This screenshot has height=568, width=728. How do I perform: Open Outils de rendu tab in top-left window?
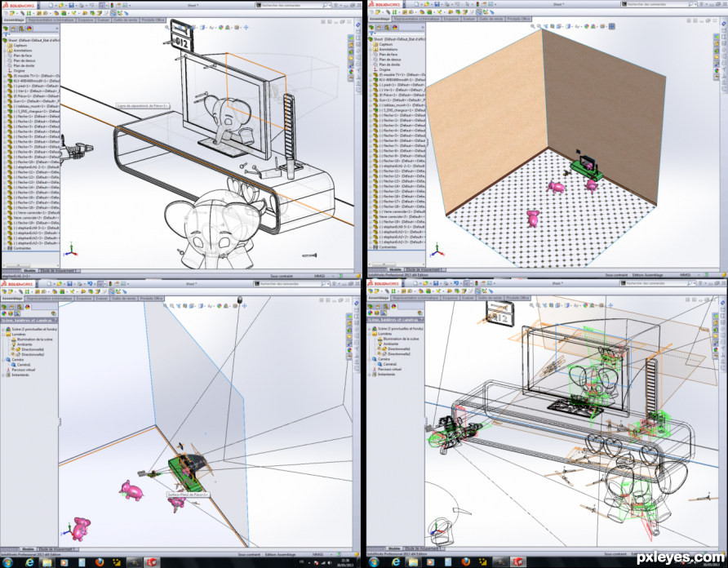pyautogui.click(x=126, y=20)
